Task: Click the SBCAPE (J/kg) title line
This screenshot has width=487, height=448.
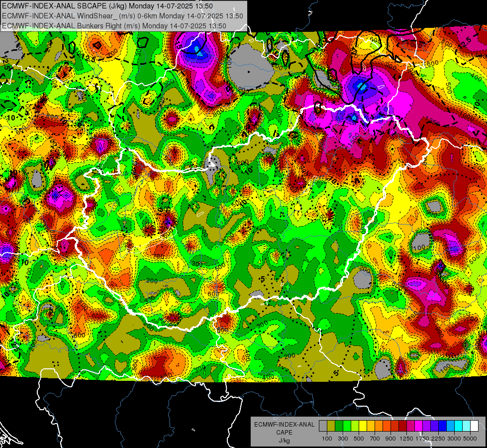Action: point(107,6)
